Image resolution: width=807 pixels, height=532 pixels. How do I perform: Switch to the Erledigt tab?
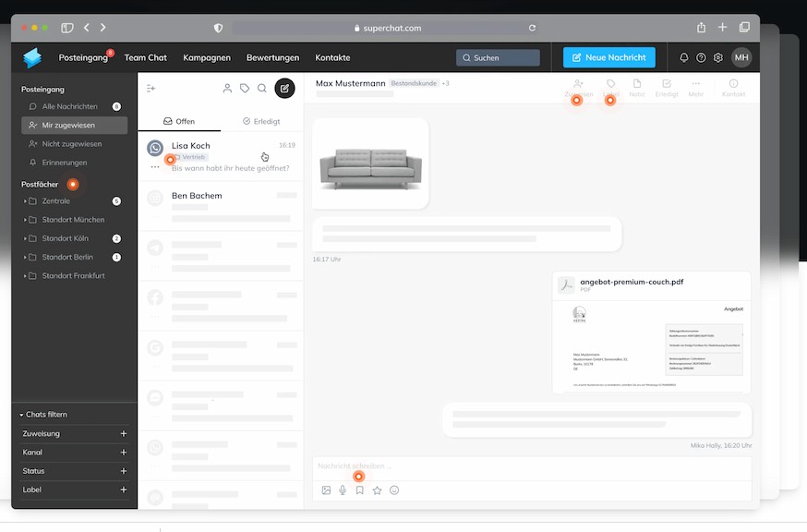coord(261,120)
